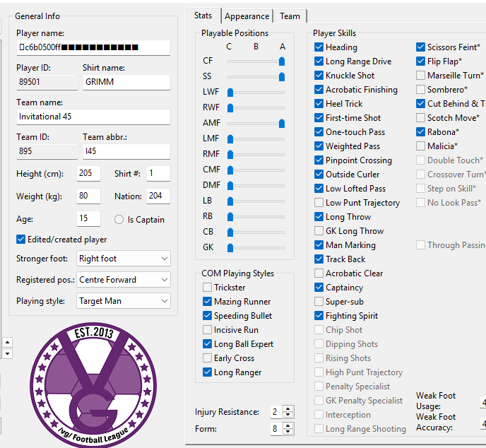The image size is (486, 448).
Task: Click the /vg/ Football League logo
Action: pyautogui.click(x=93, y=385)
